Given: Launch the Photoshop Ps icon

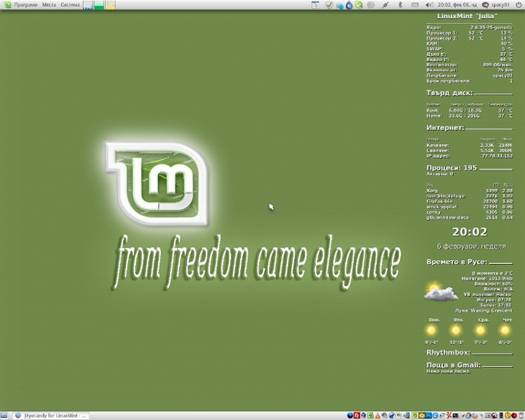Looking at the screenshot, I should 429,416.
